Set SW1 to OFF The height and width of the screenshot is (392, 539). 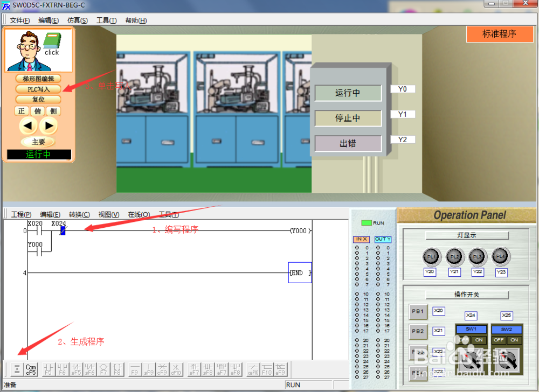point(464,340)
